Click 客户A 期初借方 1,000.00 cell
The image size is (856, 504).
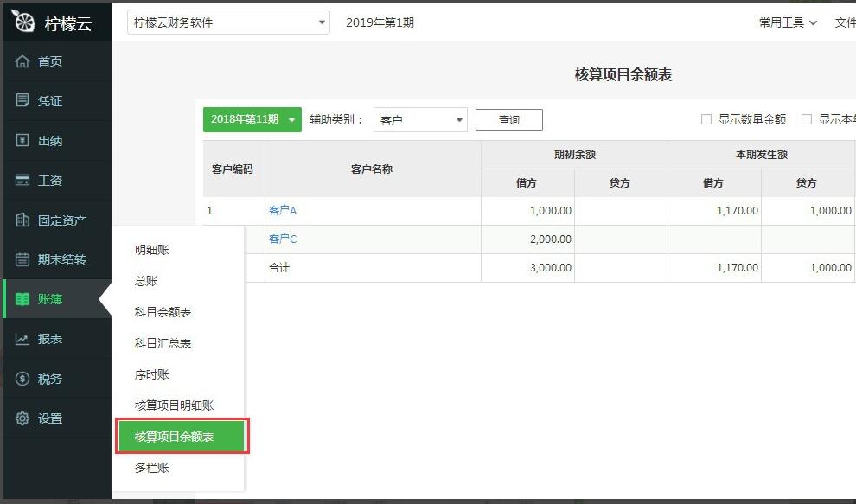[x=527, y=210]
